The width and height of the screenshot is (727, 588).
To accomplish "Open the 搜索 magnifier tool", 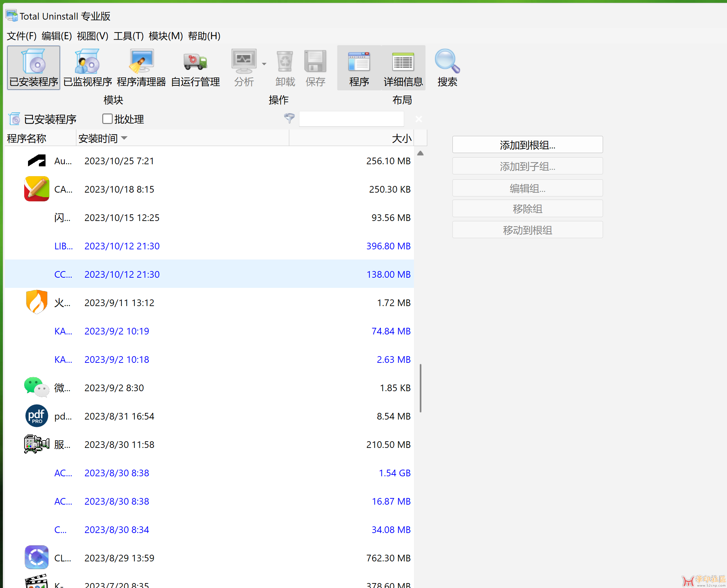I will 447,68.
